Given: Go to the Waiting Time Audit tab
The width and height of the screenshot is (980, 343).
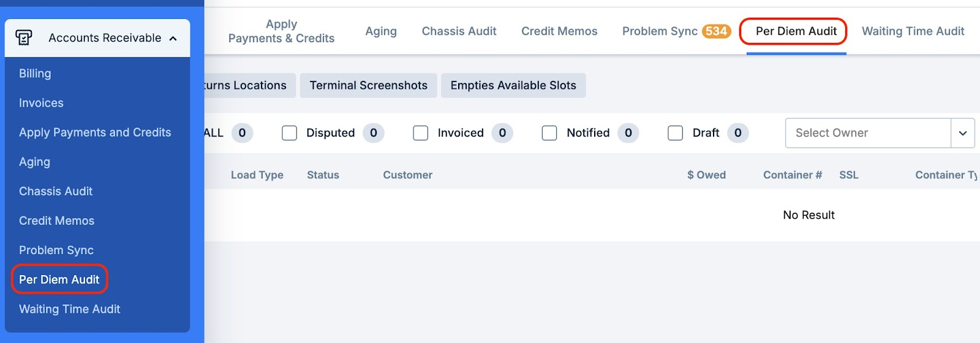Looking at the screenshot, I should [913, 31].
